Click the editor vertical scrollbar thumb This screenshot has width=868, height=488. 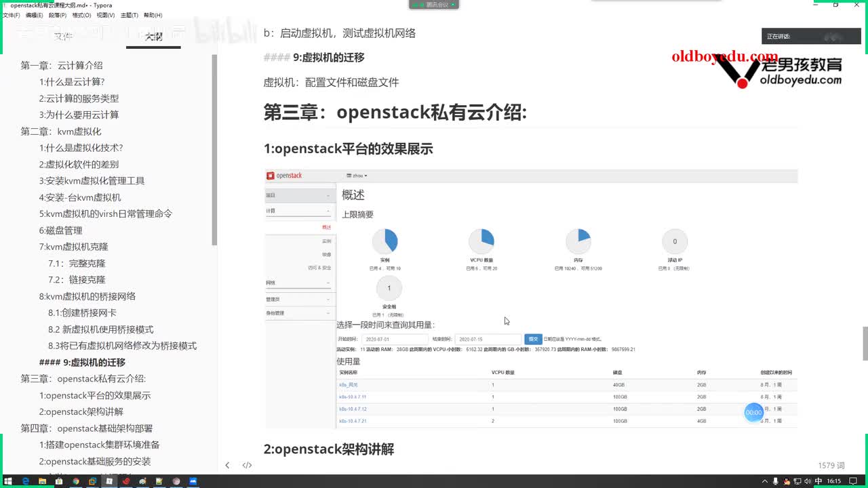(x=865, y=344)
